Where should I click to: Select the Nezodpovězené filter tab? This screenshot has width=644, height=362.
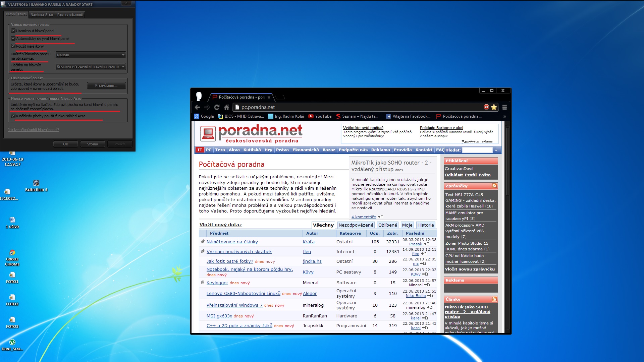click(356, 225)
